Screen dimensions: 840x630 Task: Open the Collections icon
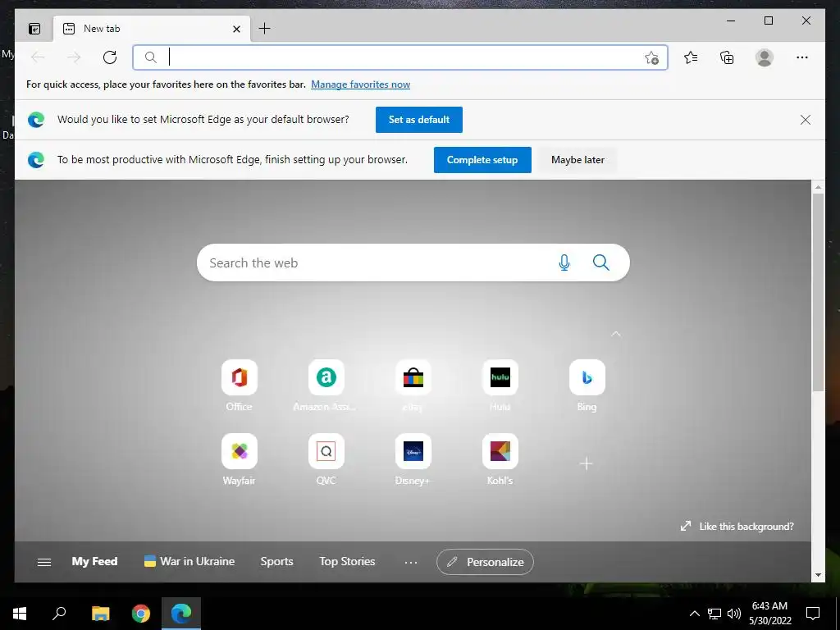click(727, 57)
